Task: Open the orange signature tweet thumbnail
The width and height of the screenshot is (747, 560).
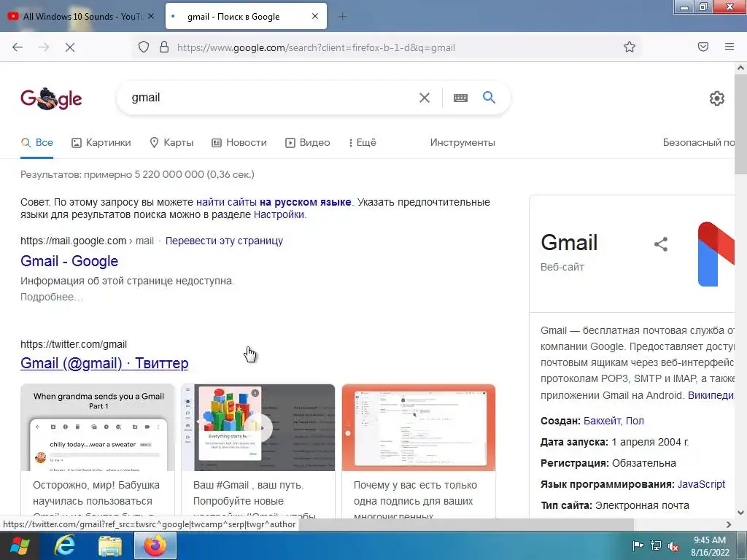Action: 418,427
